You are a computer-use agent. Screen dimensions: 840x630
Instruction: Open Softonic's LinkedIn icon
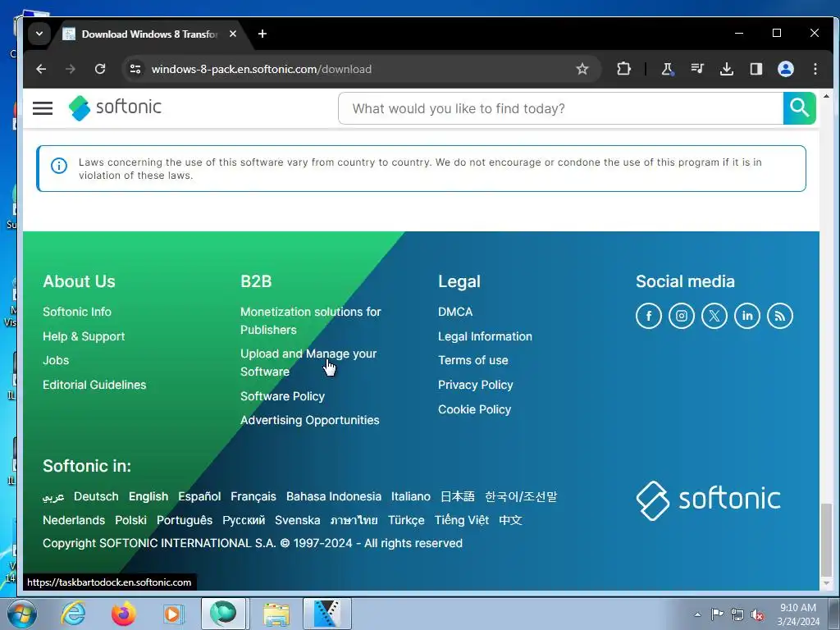pyautogui.click(x=746, y=316)
